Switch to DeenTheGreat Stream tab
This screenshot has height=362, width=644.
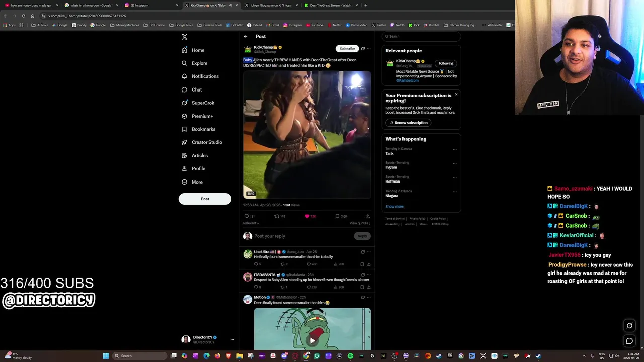(x=331, y=5)
